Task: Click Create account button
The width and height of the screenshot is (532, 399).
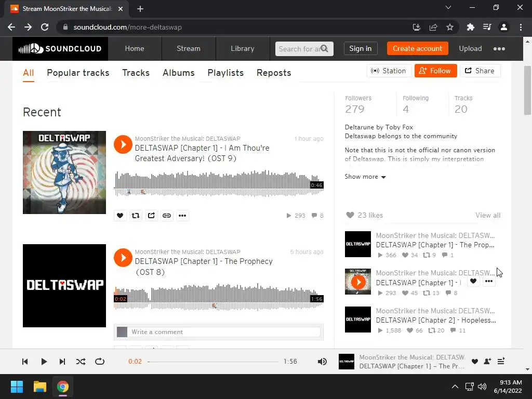Action: click(x=417, y=48)
